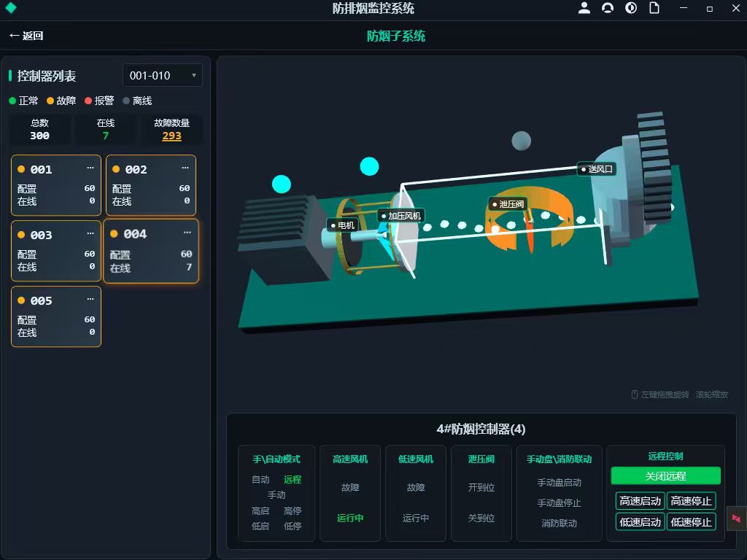The image size is (747, 560).
Task: Click the 泄压阀 label in 3D view
Action: 508,204
